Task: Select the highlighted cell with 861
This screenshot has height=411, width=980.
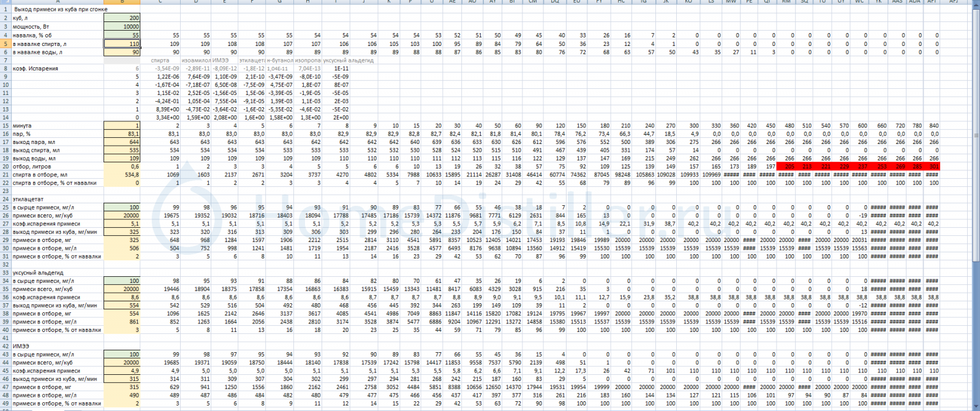Action: [122, 322]
